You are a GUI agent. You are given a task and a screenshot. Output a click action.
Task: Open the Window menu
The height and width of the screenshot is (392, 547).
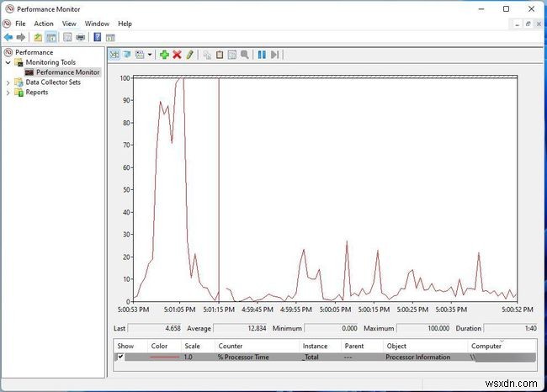[x=97, y=24]
